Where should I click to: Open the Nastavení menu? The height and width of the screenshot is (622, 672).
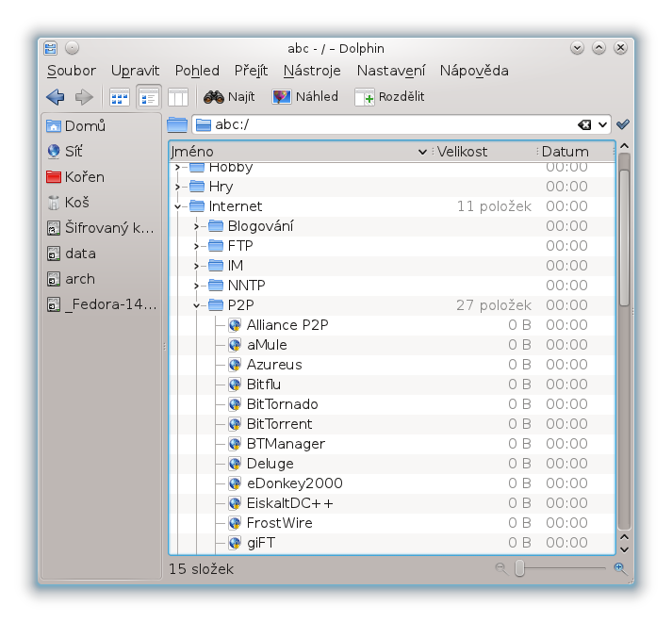tap(391, 71)
